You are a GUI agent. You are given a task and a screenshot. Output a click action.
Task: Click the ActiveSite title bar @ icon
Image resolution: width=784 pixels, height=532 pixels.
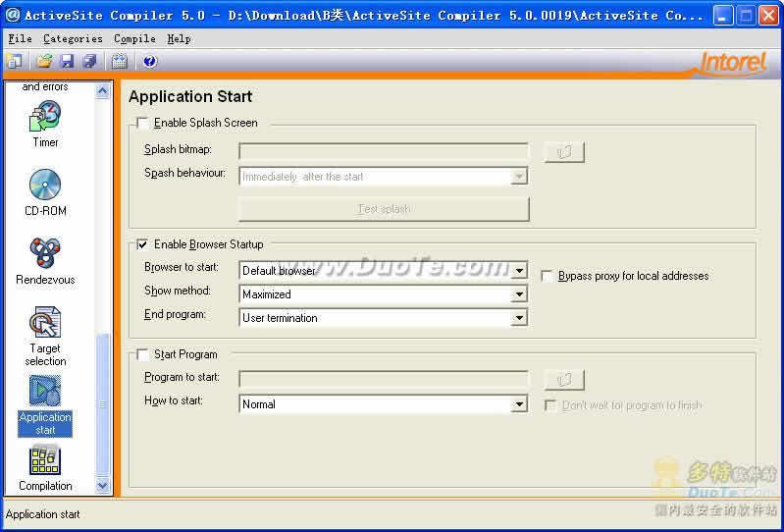coord(13,15)
